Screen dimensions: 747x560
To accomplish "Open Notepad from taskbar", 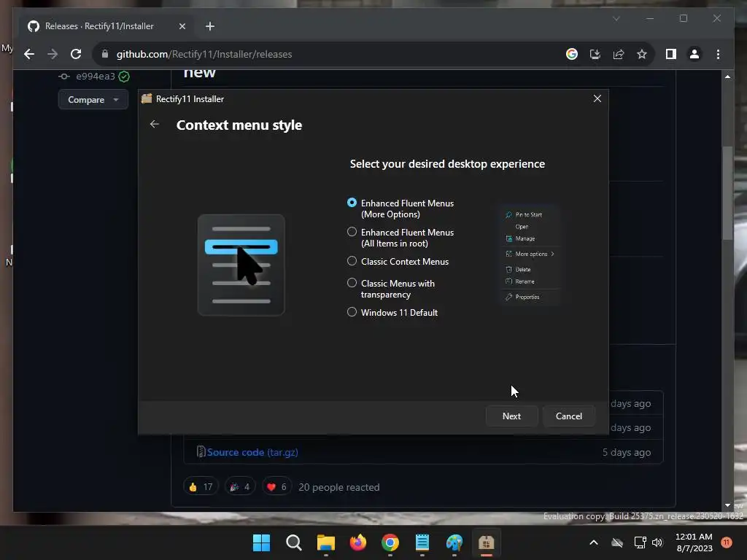I will click(x=422, y=542).
